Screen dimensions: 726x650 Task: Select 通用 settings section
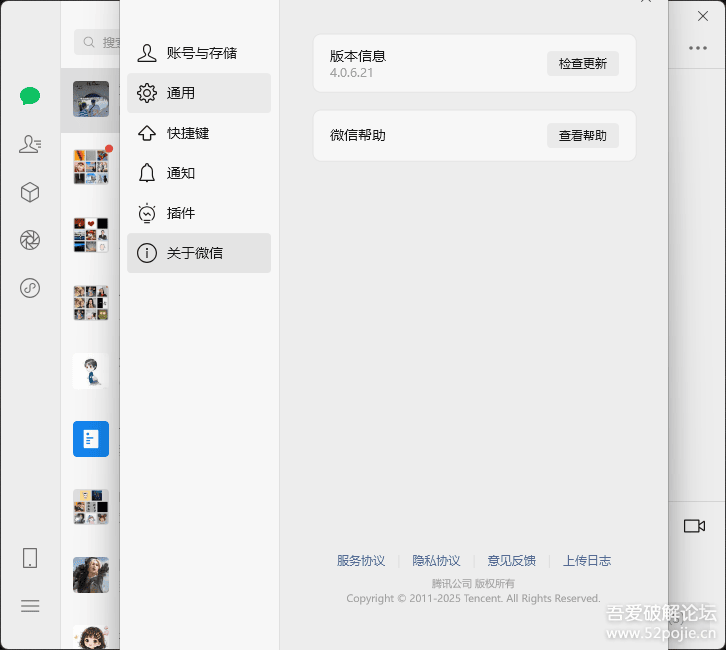(199, 93)
